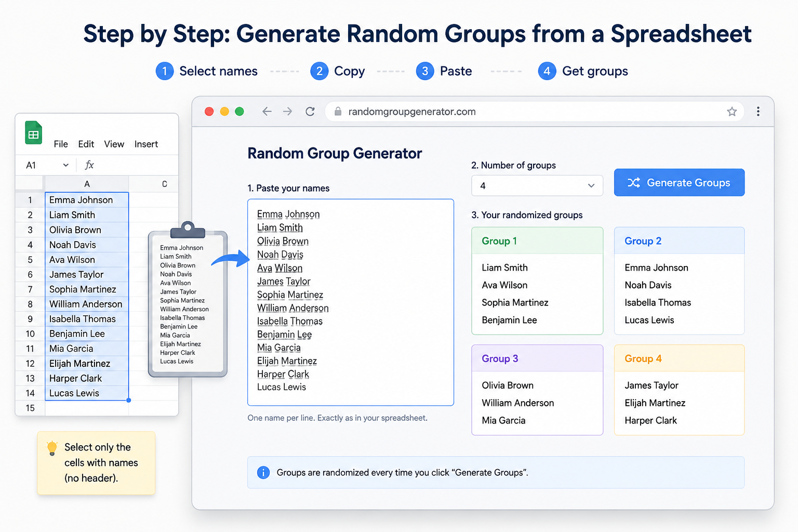The image size is (798, 532).
Task: Click cell Isabella Thomas in the spreadsheet
Action: tap(87, 319)
